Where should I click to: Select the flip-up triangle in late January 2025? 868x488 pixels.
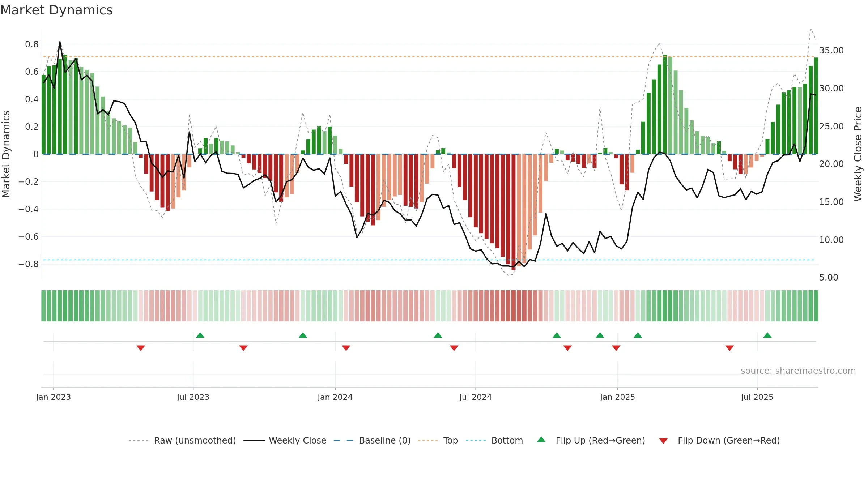click(x=638, y=335)
